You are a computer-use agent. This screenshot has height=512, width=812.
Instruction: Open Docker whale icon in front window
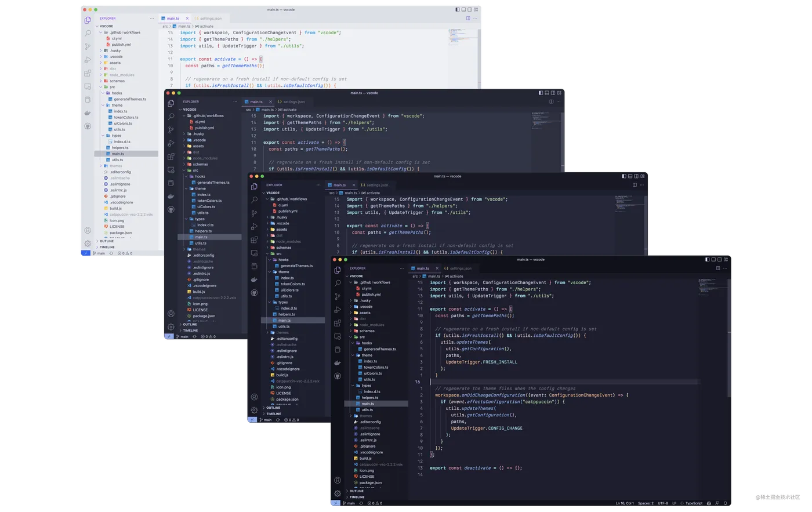[338, 362]
